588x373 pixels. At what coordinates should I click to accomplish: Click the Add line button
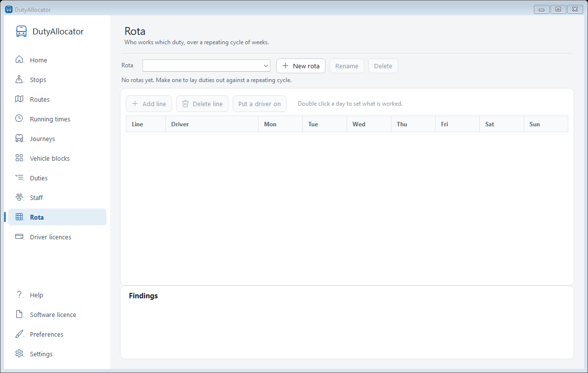pos(149,104)
